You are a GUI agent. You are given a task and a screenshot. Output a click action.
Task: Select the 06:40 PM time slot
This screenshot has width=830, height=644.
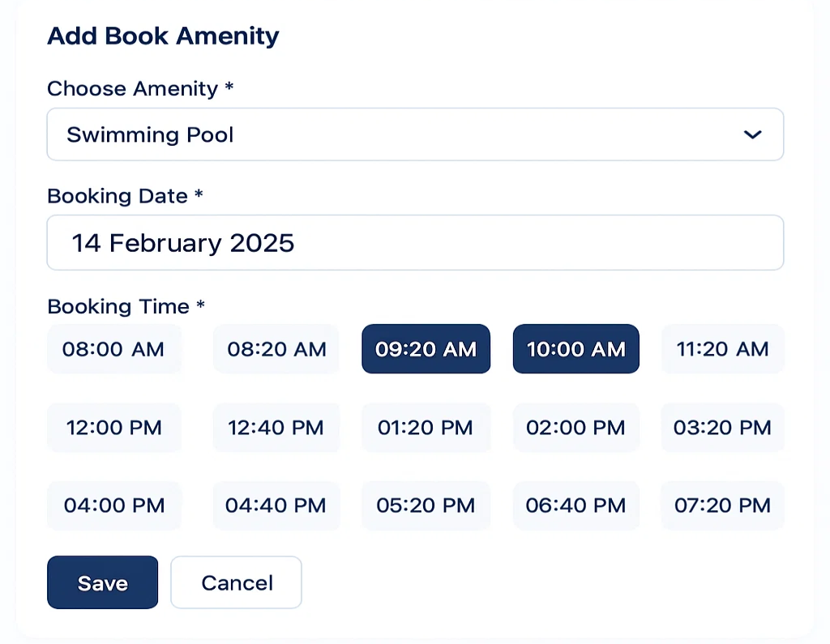tap(575, 505)
